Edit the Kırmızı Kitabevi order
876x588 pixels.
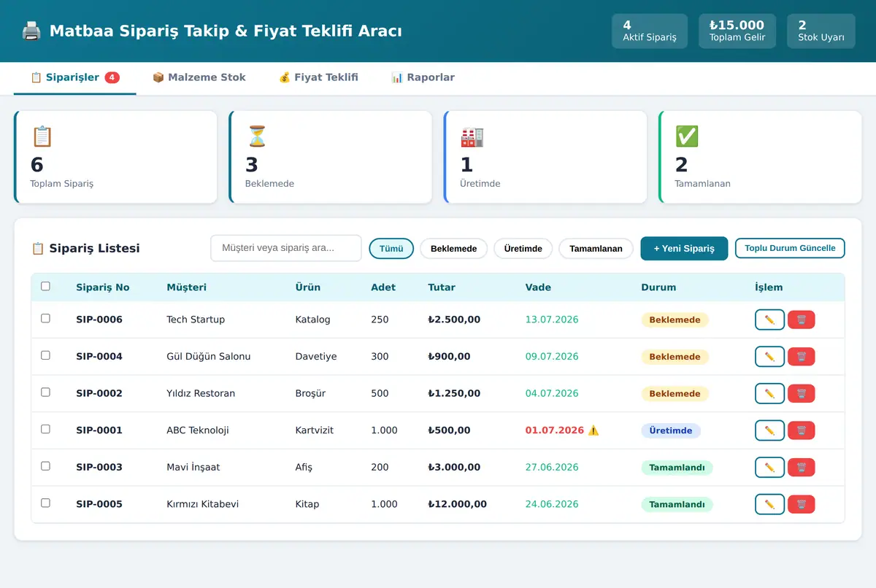click(769, 504)
